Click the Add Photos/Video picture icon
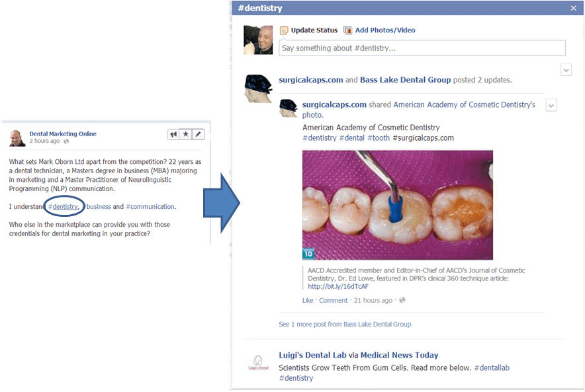585x392 pixels. coord(347,30)
